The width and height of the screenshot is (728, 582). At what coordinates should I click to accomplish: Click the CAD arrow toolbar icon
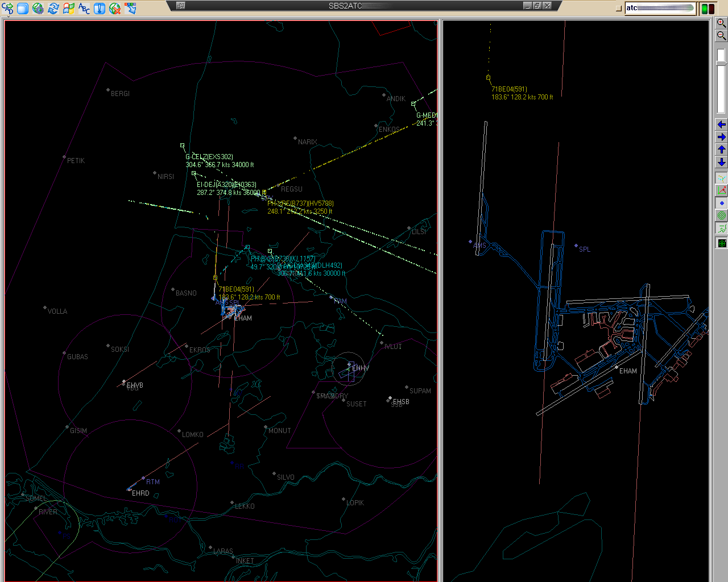(7, 9)
